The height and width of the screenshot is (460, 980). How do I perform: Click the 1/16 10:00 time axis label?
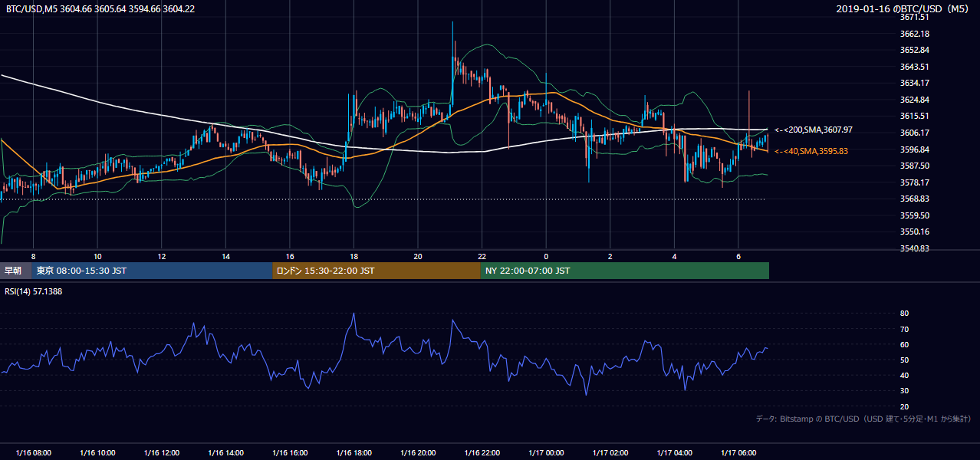[x=97, y=453]
